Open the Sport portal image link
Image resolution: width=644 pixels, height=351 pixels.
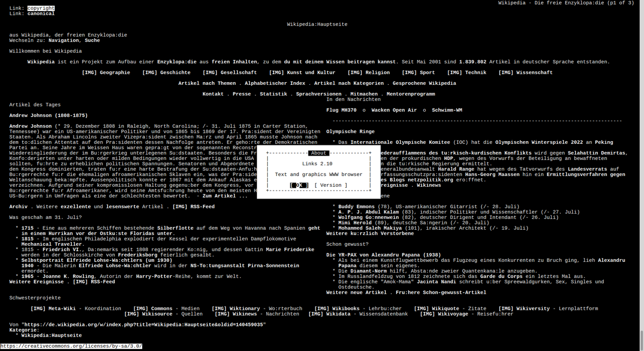[x=419, y=72]
